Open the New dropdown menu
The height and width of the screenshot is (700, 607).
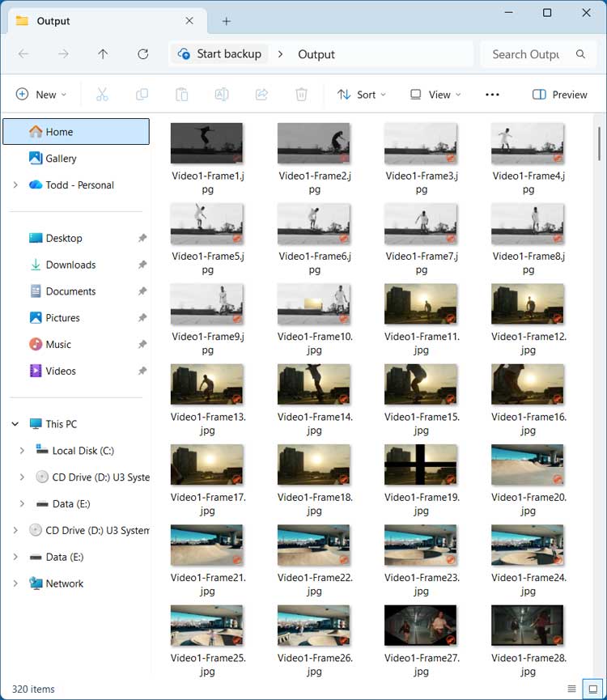click(x=41, y=95)
